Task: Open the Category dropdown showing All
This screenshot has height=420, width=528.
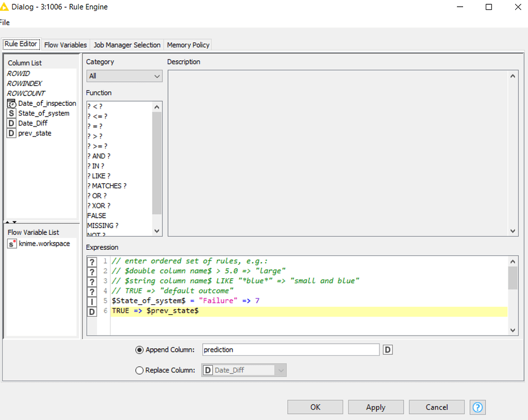Action: [x=124, y=76]
